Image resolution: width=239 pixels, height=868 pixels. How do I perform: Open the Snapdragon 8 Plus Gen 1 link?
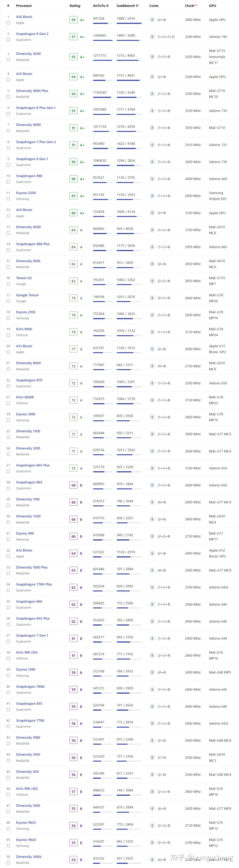(36, 108)
